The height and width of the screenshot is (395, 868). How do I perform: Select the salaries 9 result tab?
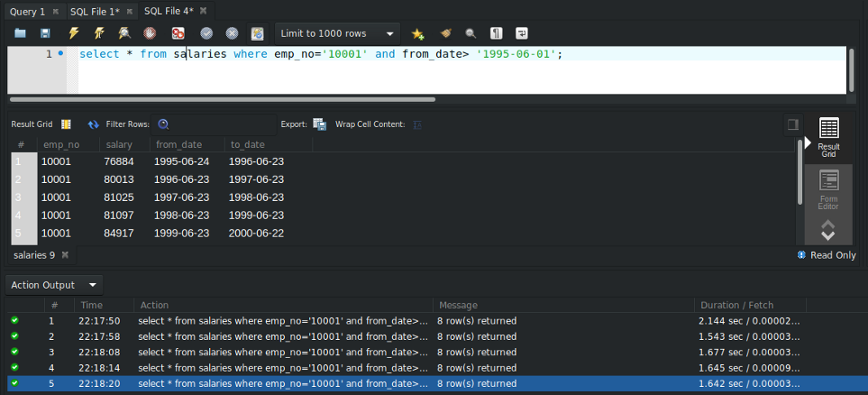pos(34,255)
